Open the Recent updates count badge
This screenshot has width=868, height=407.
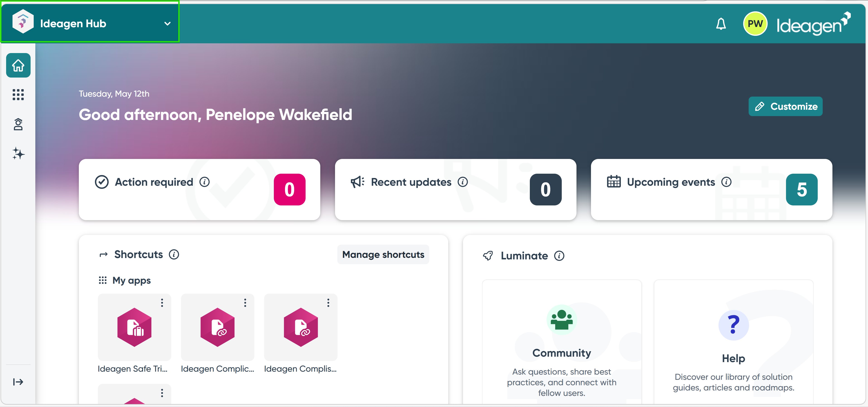point(545,190)
